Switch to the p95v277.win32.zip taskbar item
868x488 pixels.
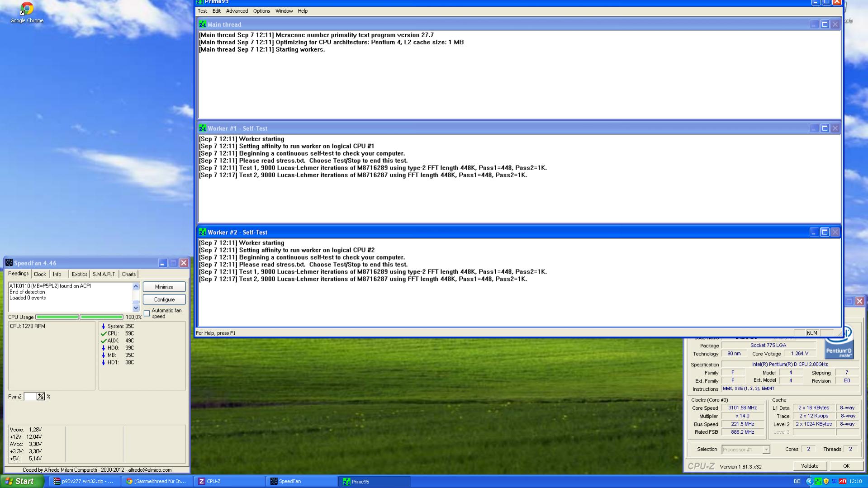pos(84,481)
